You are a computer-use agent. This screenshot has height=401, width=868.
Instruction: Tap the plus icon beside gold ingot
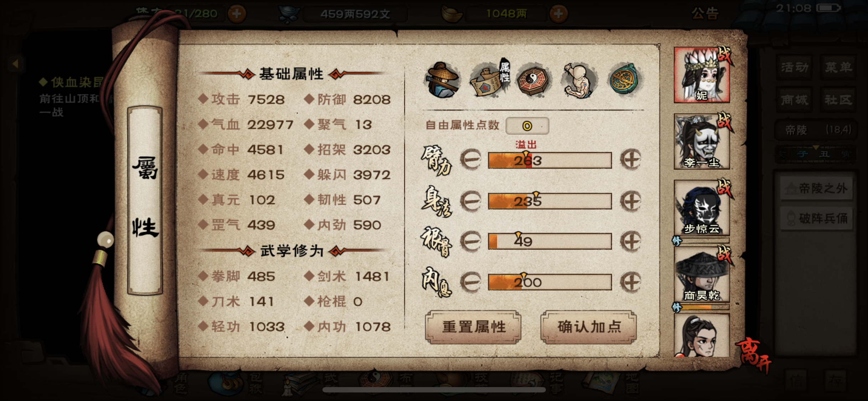click(558, 14)
